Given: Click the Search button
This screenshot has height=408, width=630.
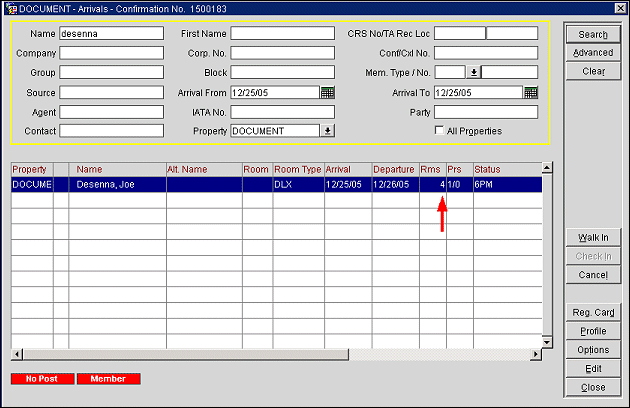Looking at the screenshot, I should 592,34.
